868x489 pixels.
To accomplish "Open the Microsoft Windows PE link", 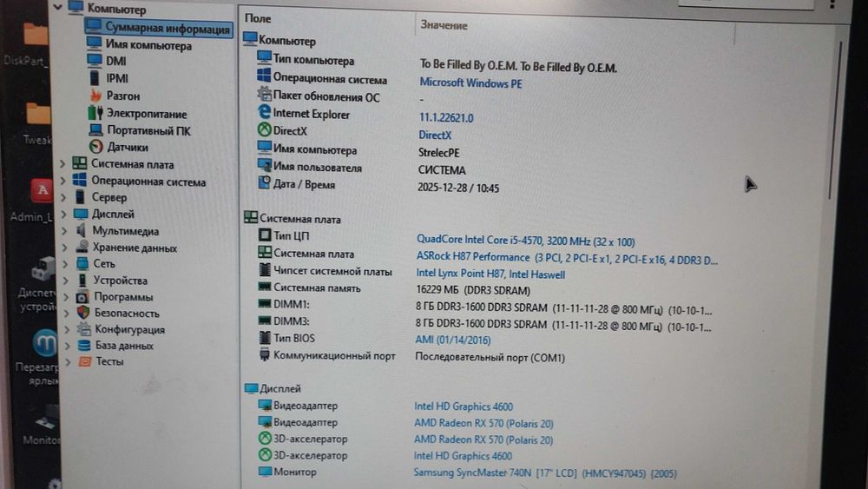I will pyautogui.click(x=470, y=83).
